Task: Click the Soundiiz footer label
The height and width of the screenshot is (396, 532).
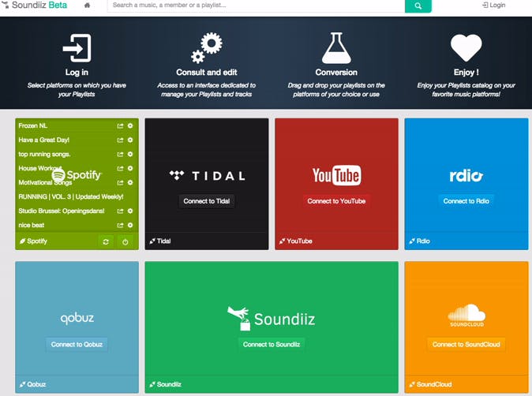Action: pos(165,385)
